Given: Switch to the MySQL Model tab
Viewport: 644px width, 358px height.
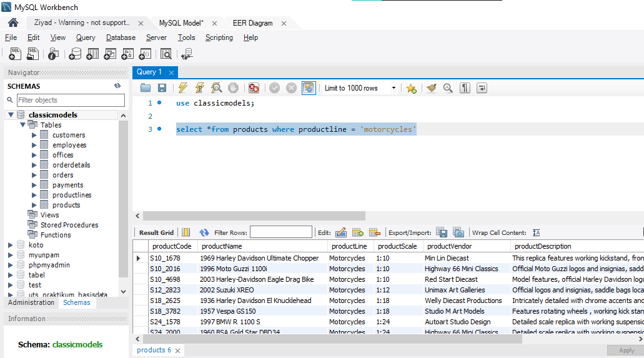Looking at the screenshot, I should click(x=181, y=23).
